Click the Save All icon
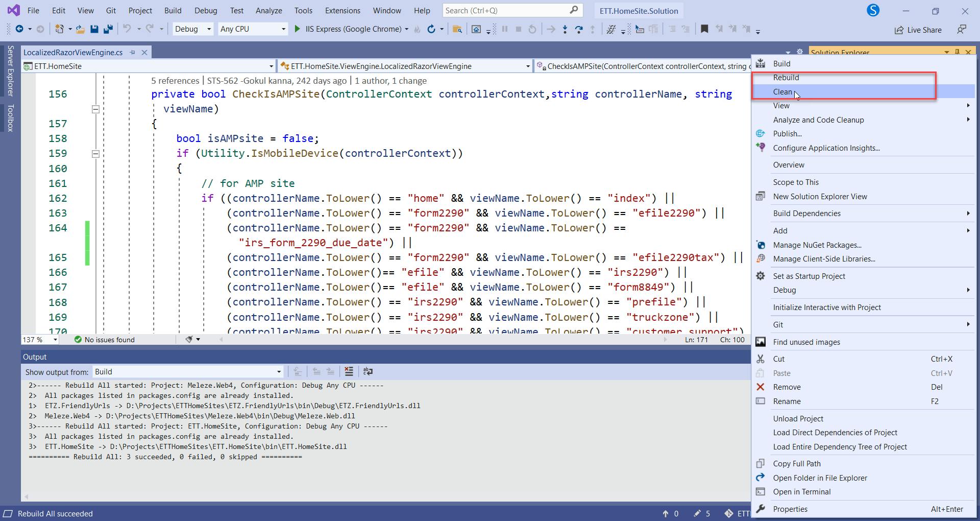This screenshot has height=521, width=980. (x=108, y=29)
